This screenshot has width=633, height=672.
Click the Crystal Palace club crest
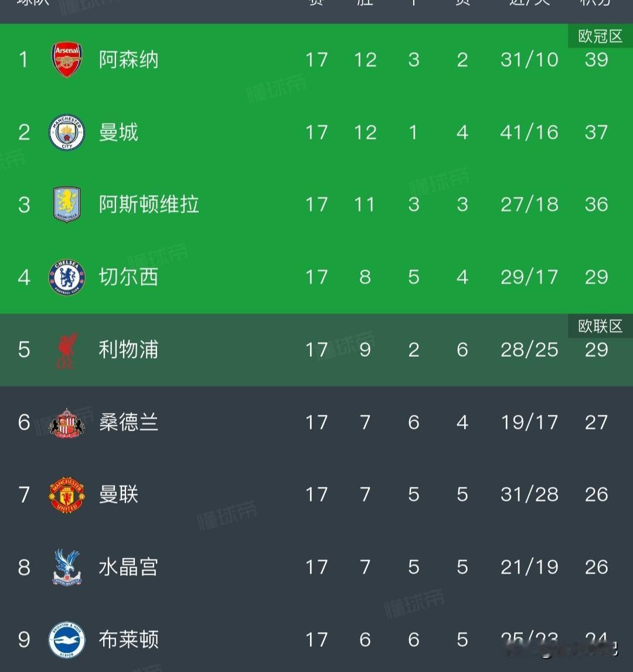pos(67,567)
